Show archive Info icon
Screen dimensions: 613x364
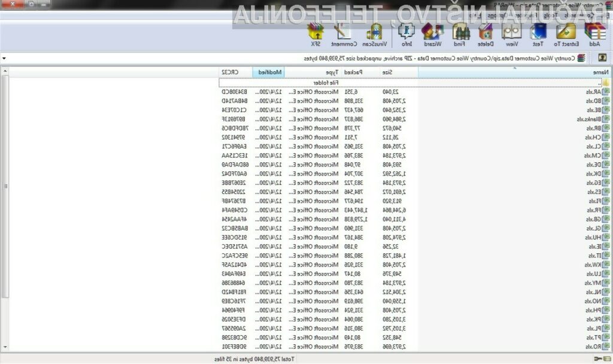click(x=406, y=32)
